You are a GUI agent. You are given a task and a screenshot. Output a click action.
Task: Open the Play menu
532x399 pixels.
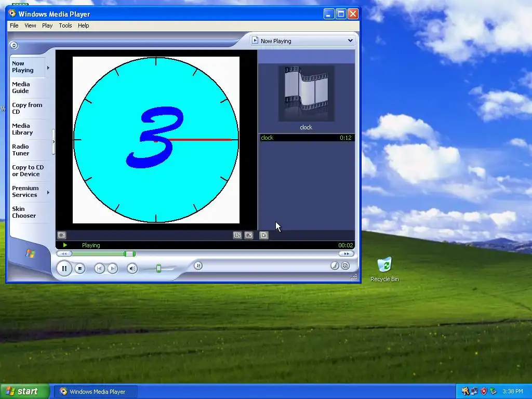click(x=47, y=25)
